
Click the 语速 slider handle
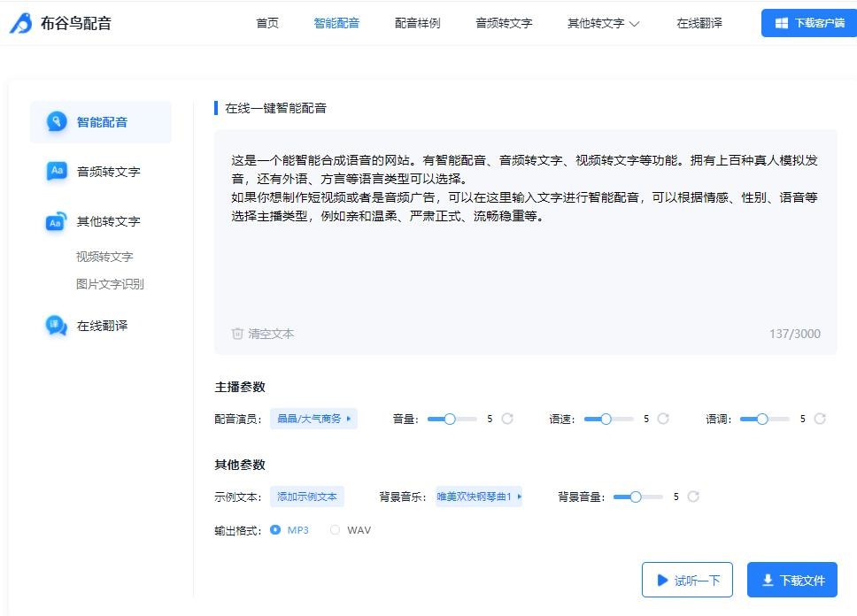[606, 419]
